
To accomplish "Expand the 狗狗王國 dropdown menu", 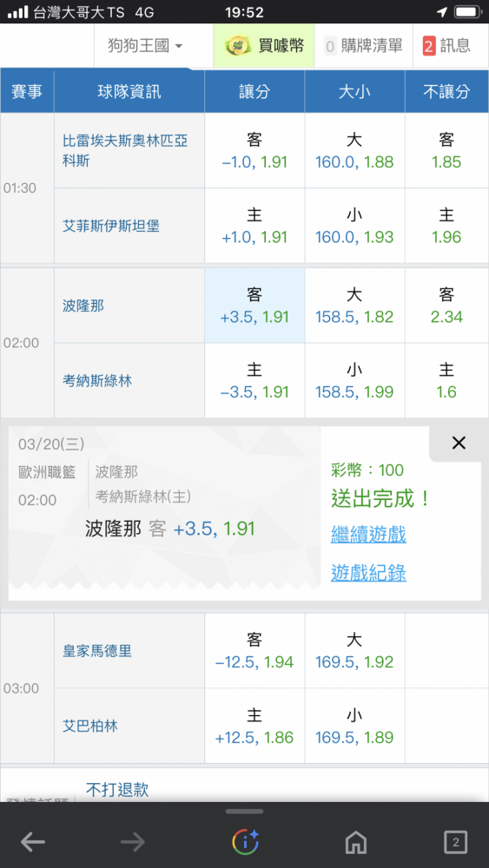I will tap(146, 46).
